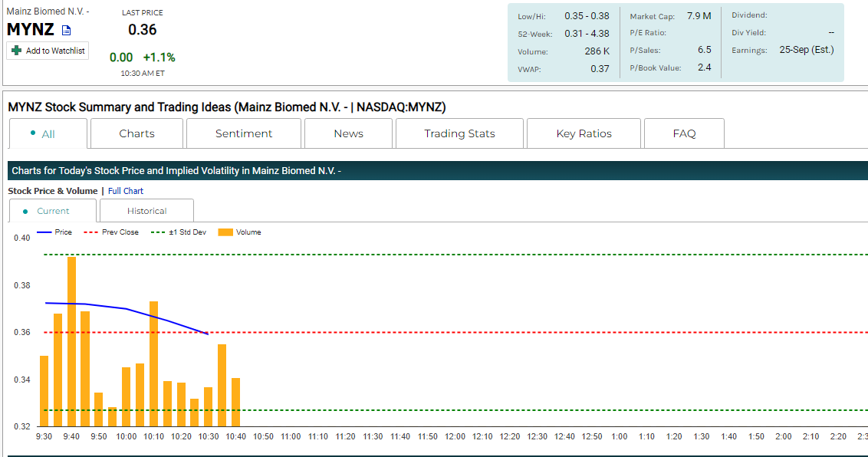
Task: Click the orange Volume legend color swatch
Action: click(x=225, y=232)
